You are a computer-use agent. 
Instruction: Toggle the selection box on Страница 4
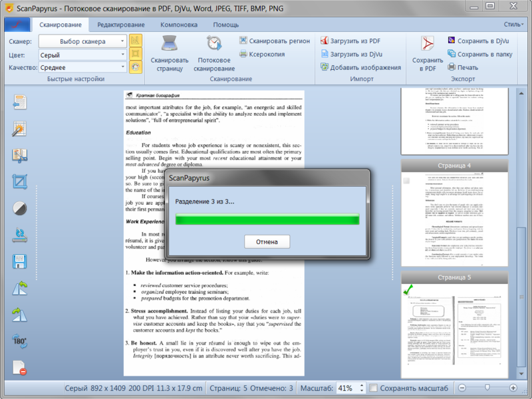[406, 180]
